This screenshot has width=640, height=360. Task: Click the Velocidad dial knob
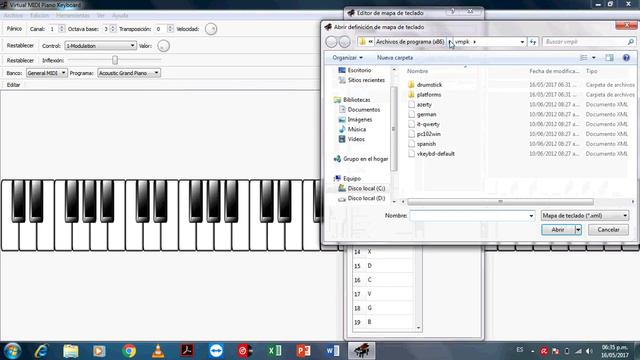[211, 29]
